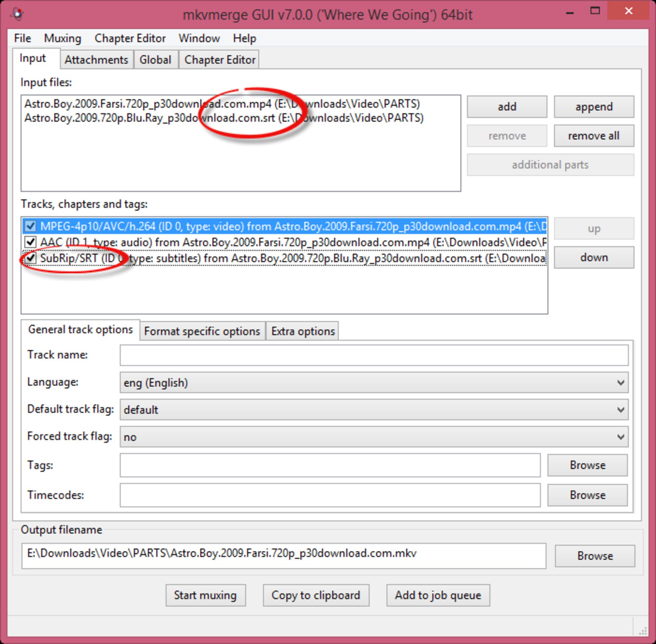656x644 pixels.
Task: Open the Format specific options tab
Action: point(202,331)
